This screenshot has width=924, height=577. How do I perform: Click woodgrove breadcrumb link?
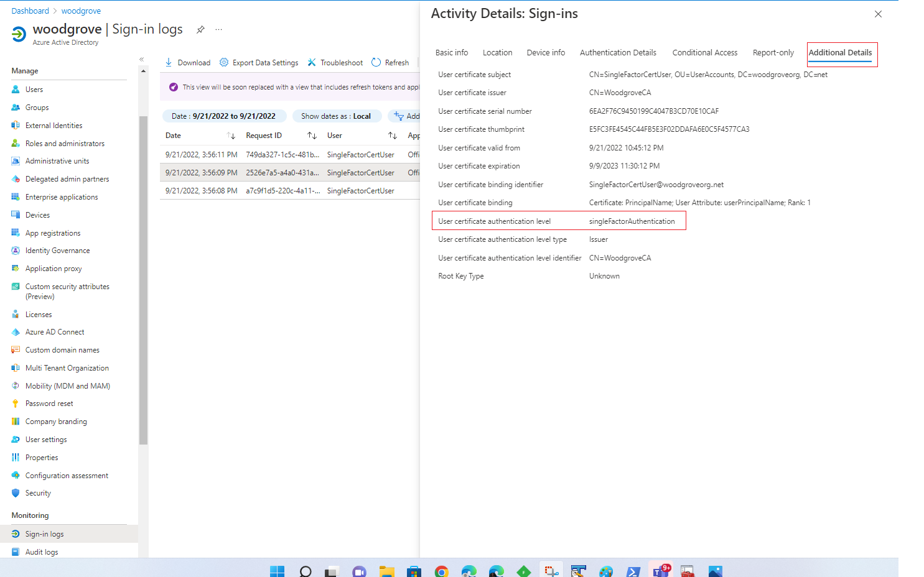pyautogui.click(x=81, y=11)
